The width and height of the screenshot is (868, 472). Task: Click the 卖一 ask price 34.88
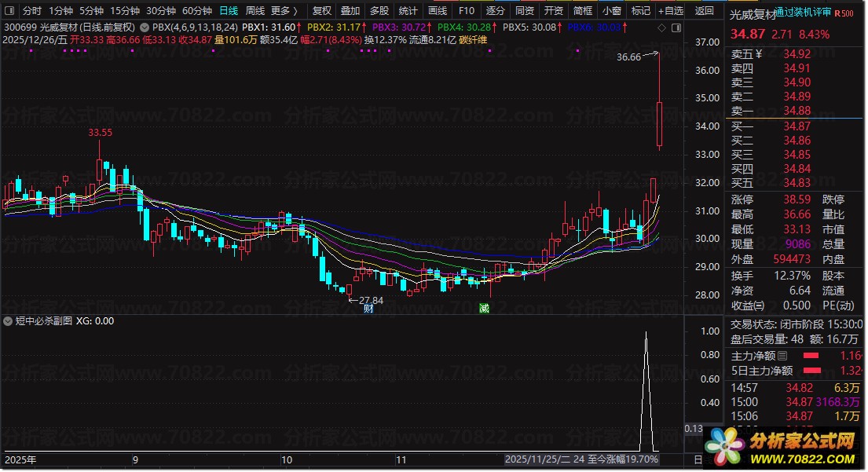[x=797, y=111]
